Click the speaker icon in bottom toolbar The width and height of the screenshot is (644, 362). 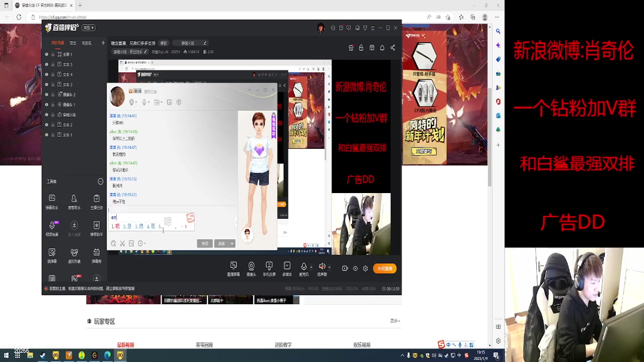(322, 266)
